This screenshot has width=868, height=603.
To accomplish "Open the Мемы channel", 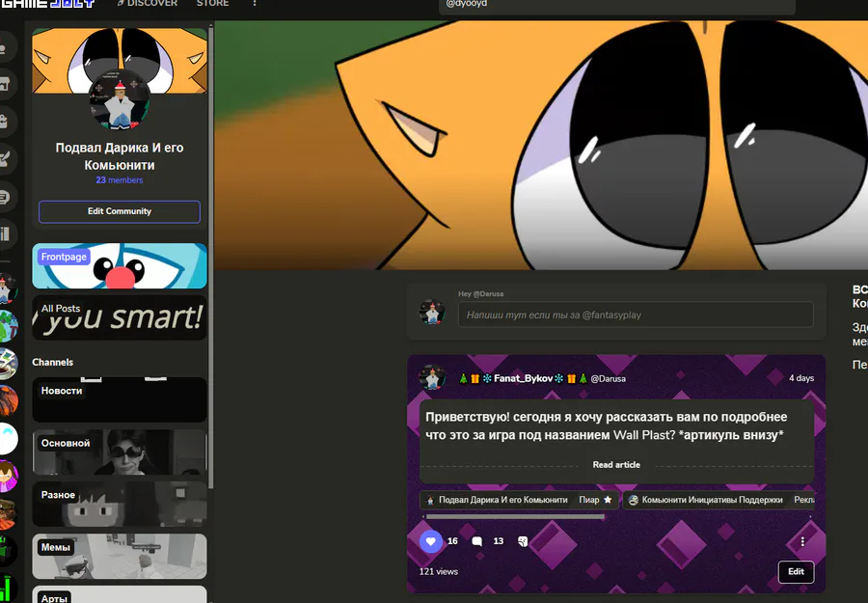I will 119,556.
